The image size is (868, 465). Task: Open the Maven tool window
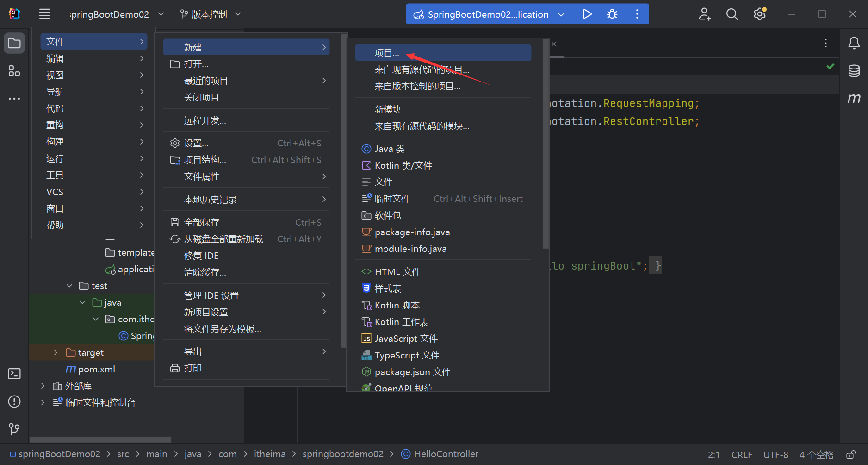(x=854, y=98)
